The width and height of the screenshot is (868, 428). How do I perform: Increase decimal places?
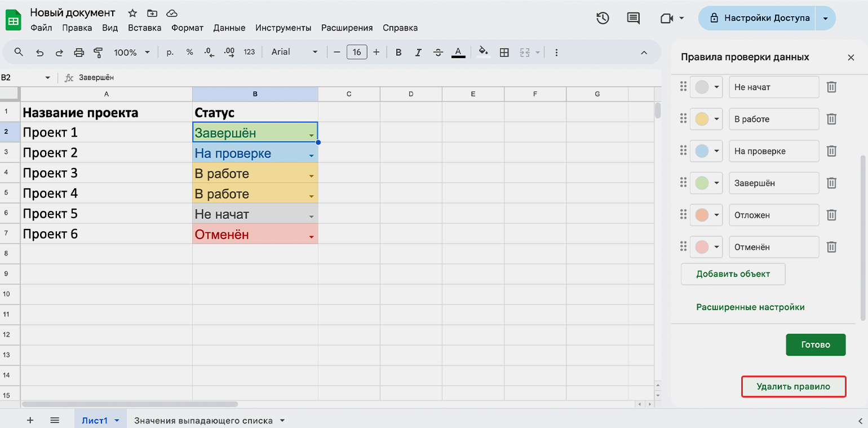229,52
